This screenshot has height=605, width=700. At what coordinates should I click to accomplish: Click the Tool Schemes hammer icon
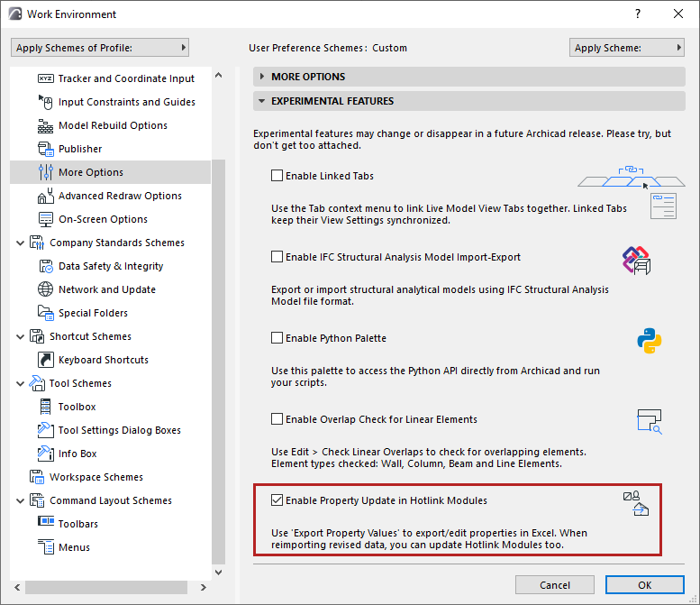(x=37, y=383)
